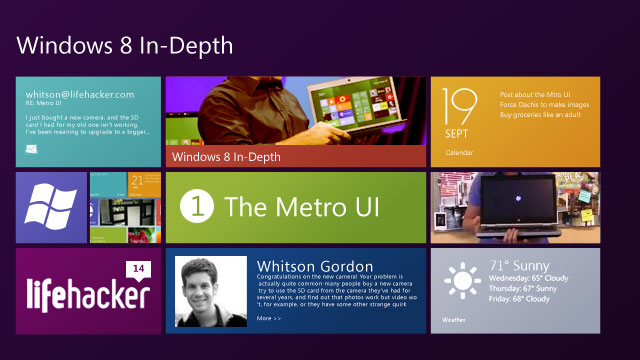Click the sun weather icon
The width and height of the screenshot is (640, 360).
(462, 280)
